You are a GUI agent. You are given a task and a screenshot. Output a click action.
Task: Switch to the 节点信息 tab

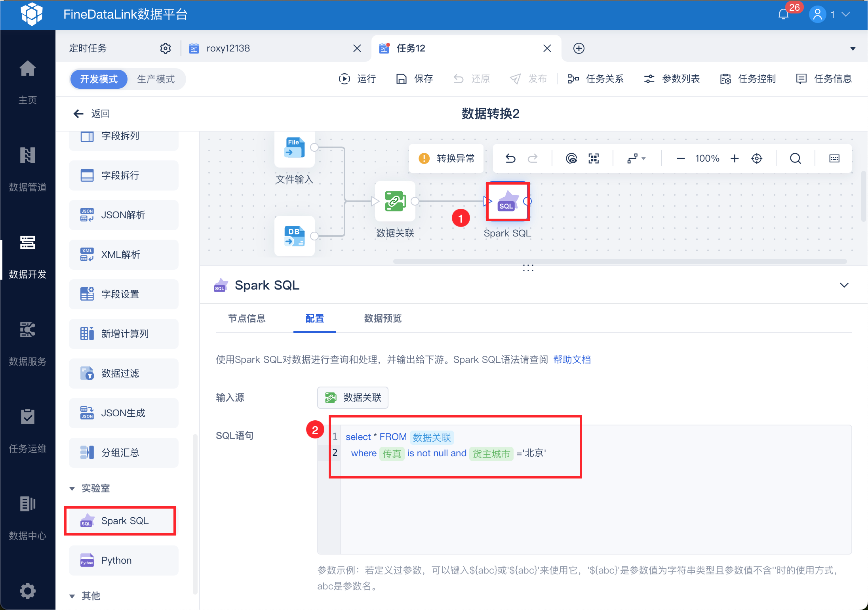(x=247, y=318)
